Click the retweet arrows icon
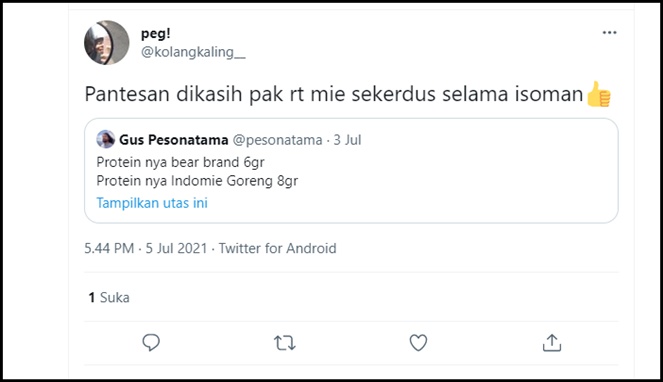 [x=285, y=343]
